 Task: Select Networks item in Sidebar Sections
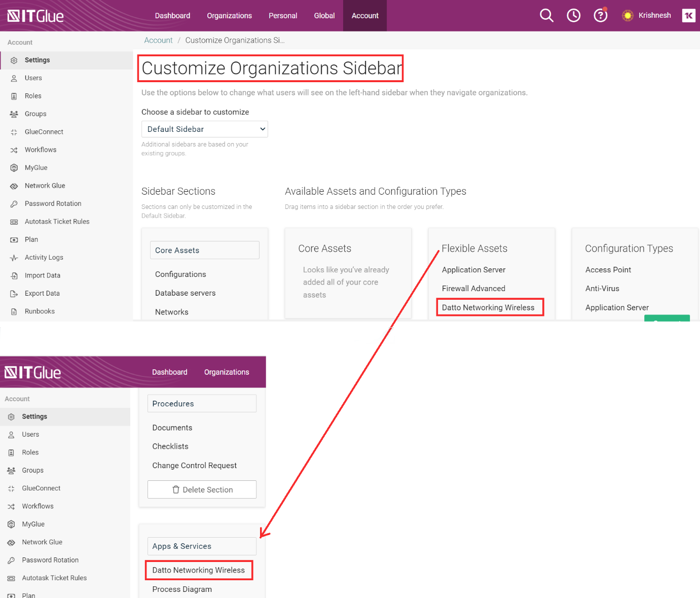171,312
